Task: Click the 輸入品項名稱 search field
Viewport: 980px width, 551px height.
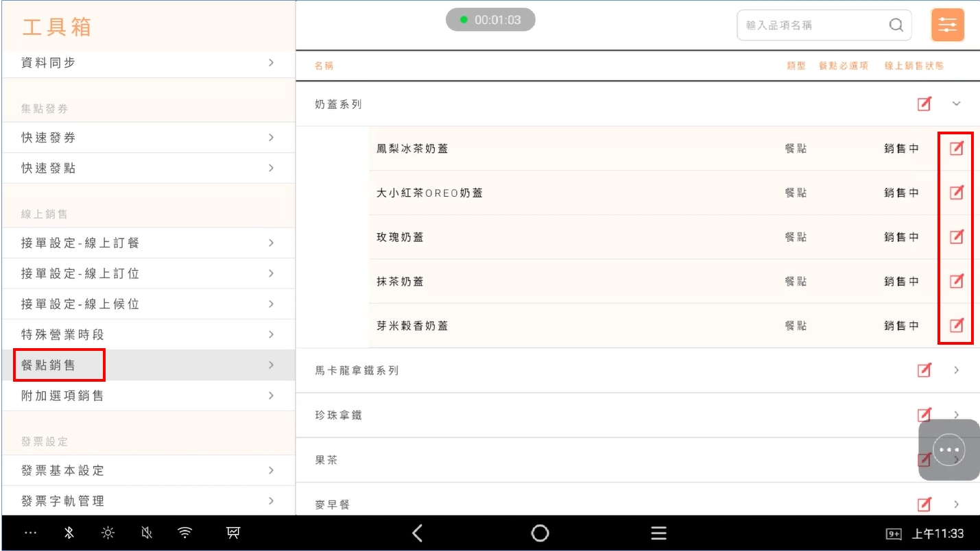Action: 813,25
